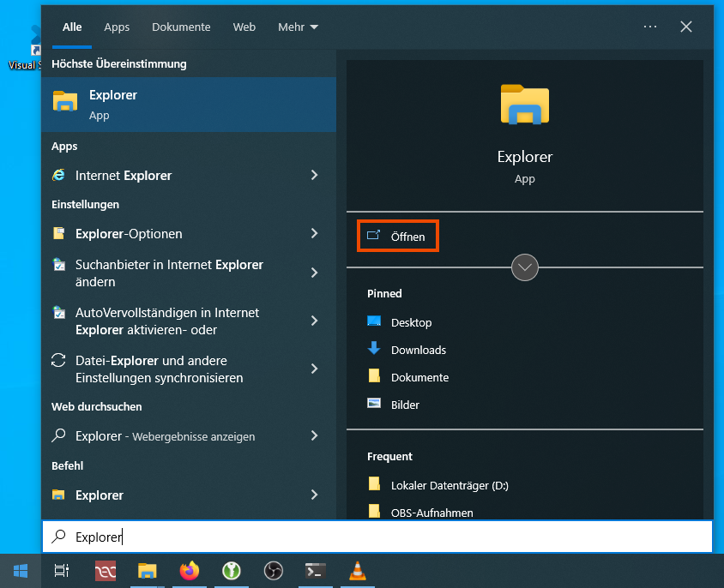Open the green circular taskbar app
Screen dimensions: 724x588
(232, 571)
